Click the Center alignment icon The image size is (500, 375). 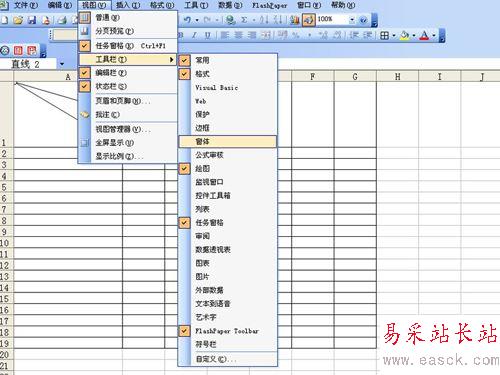[x=238, y=35]
